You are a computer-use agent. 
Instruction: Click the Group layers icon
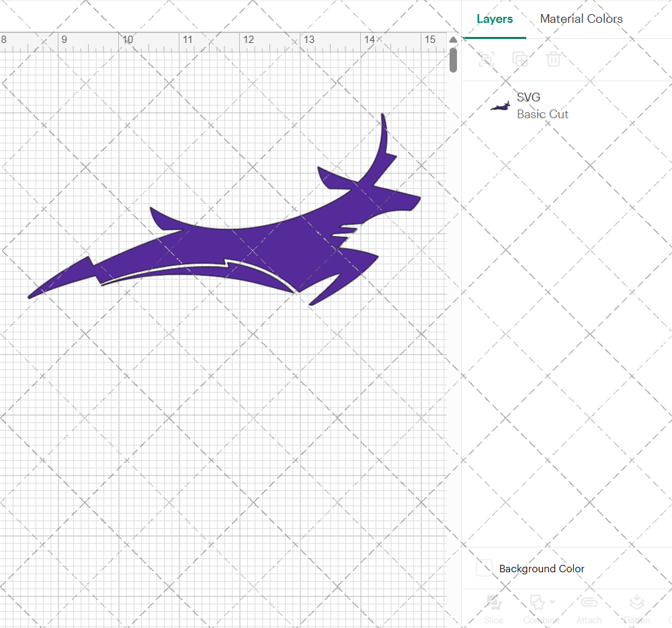487,59
